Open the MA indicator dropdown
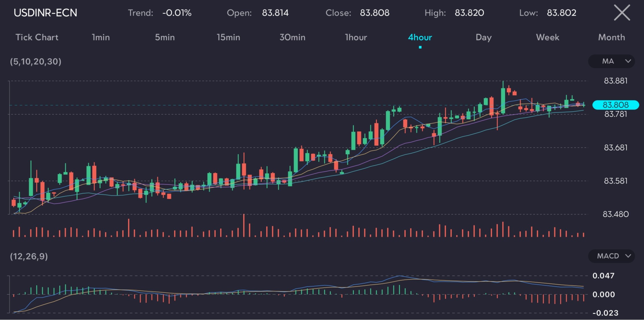 [x=612, y=61]
